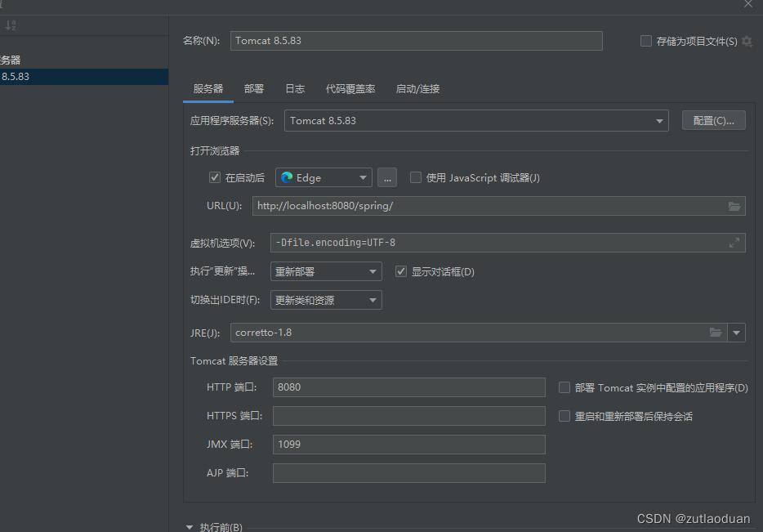Open the 重新部署 update action dropdown
763x532 pixels.
click(374, 270)
